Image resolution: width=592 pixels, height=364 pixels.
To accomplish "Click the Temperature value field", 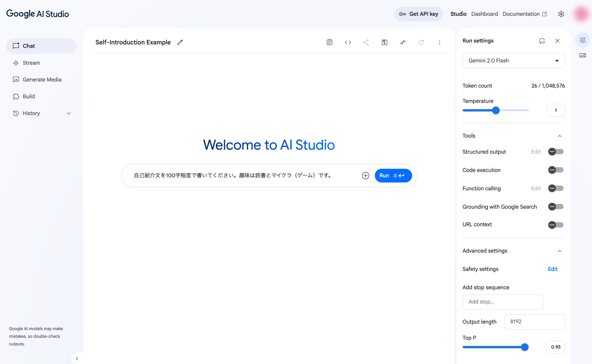I will coord(556,110).
